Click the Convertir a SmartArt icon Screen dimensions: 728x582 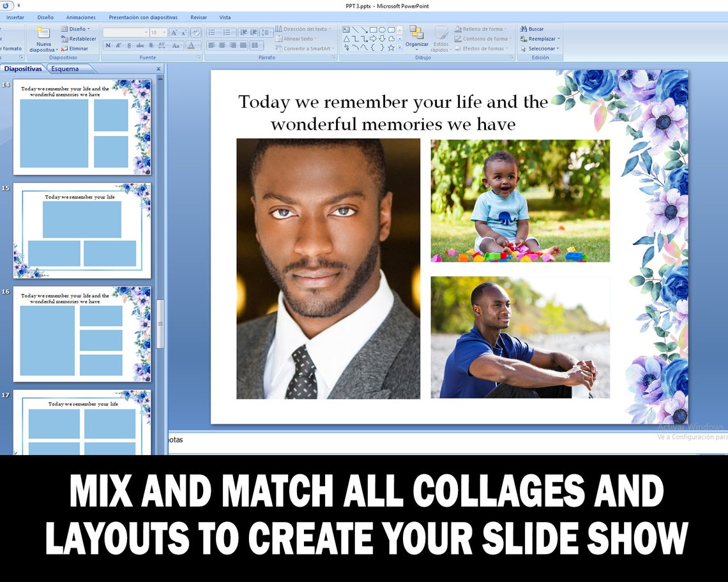[280, 48]
